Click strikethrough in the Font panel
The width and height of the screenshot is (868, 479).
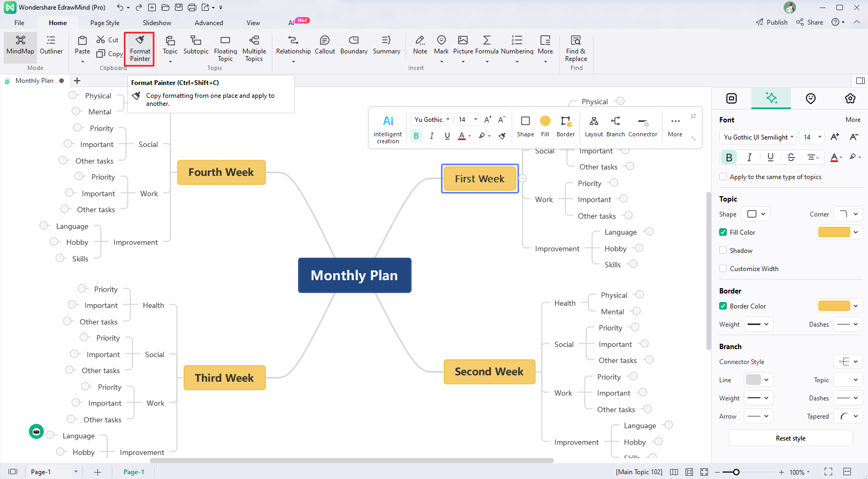pos(791,157)
